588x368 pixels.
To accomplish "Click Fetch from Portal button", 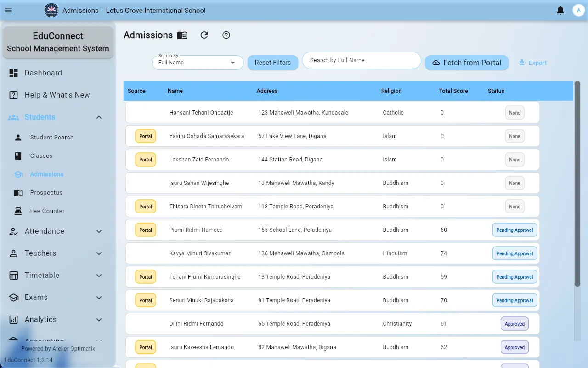I will [x=467, y=63].
